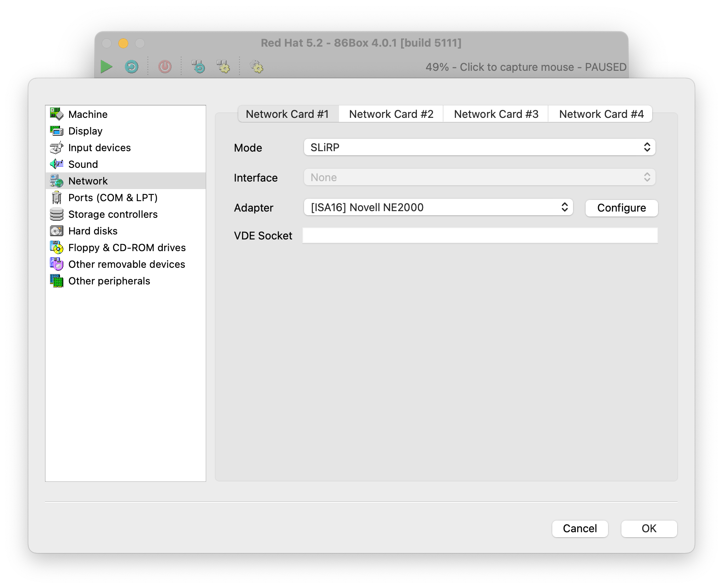Hard reset the virtual machine
This screenshot has width=723, height=588.
click(131, 67)
